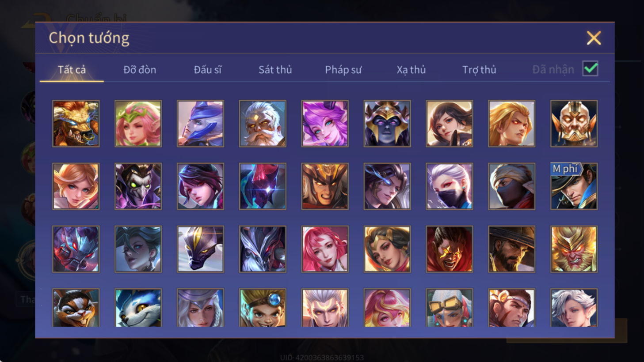Filter by the 'Trợ thủ' tab
The width and height of the screenshot is (644, 362).
coord(479,70)
